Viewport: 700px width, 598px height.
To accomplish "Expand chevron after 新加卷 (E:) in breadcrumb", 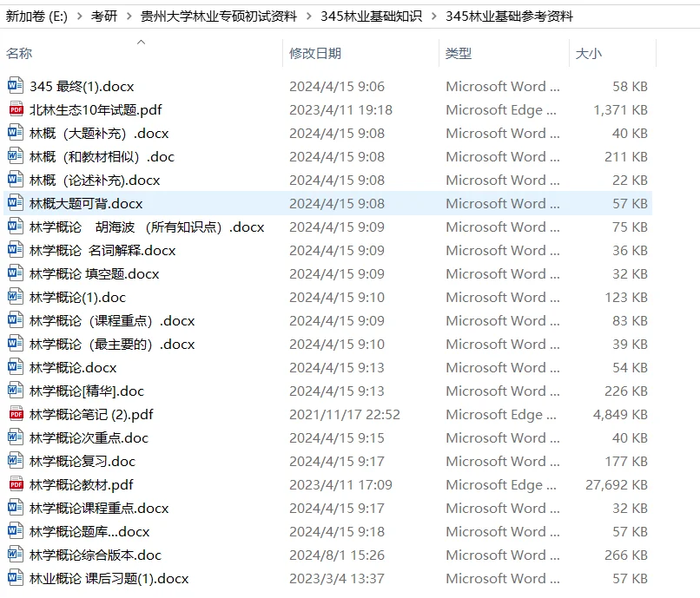I will pyautogui.click(x=79, y=16).
